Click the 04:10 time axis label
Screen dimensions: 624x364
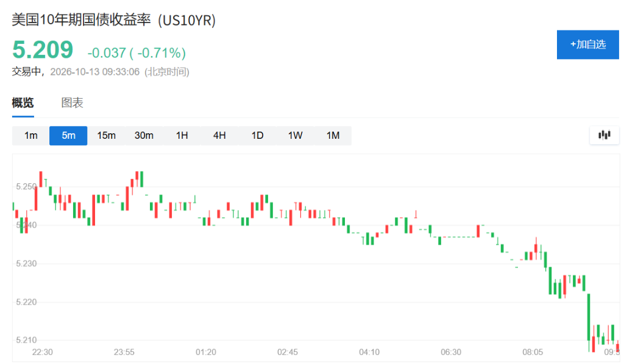[x=369, y=352]
